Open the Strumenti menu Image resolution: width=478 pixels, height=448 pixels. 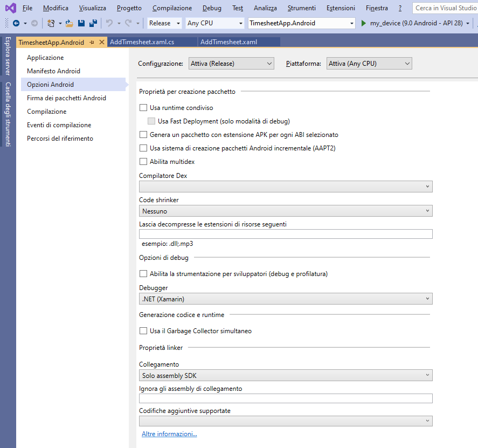(301, 8)
